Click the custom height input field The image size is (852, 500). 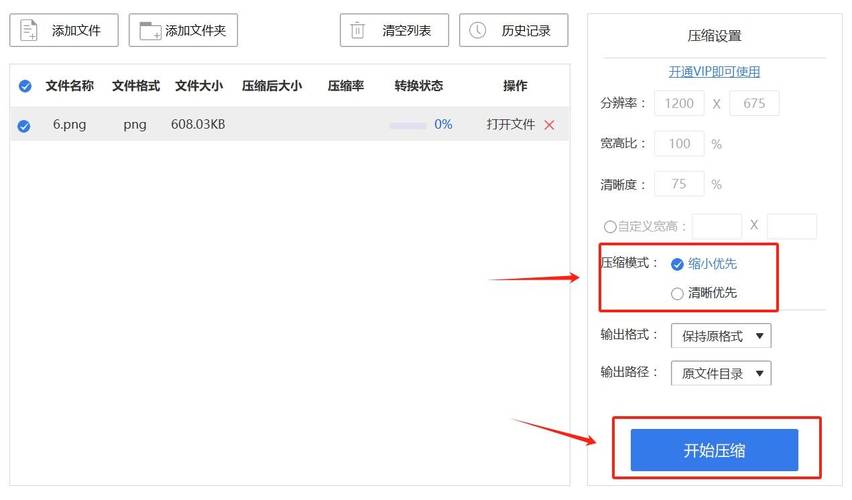[x=792, y=226]
